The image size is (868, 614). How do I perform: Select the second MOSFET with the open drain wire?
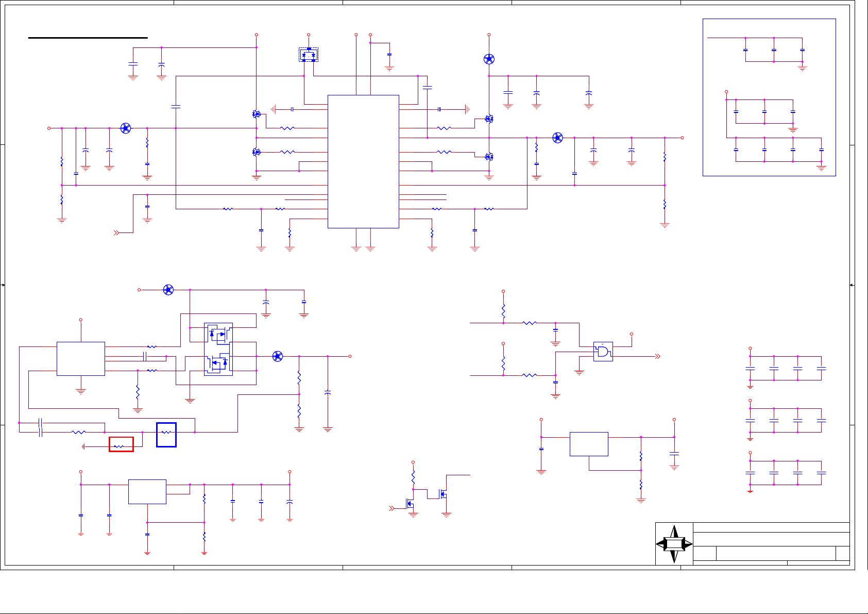point(444,494)
